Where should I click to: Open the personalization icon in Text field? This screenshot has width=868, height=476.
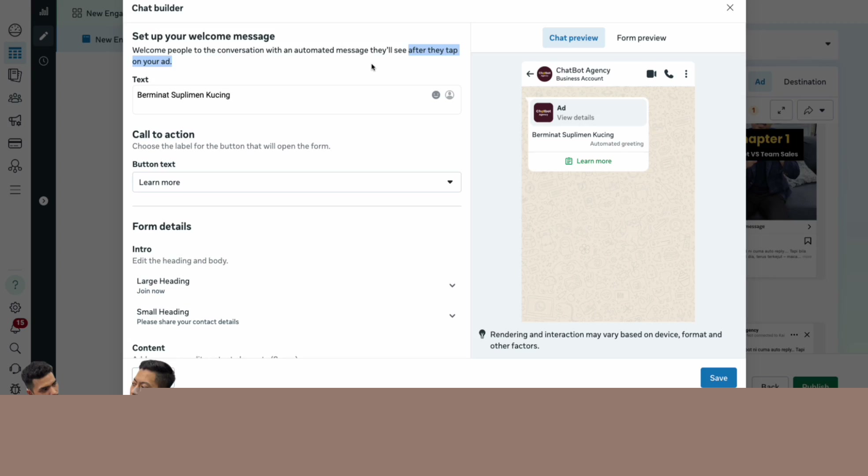point(449,95)
